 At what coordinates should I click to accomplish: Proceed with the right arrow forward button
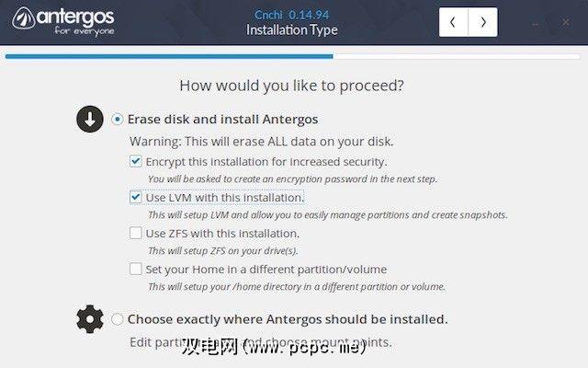tap(483, 22)
